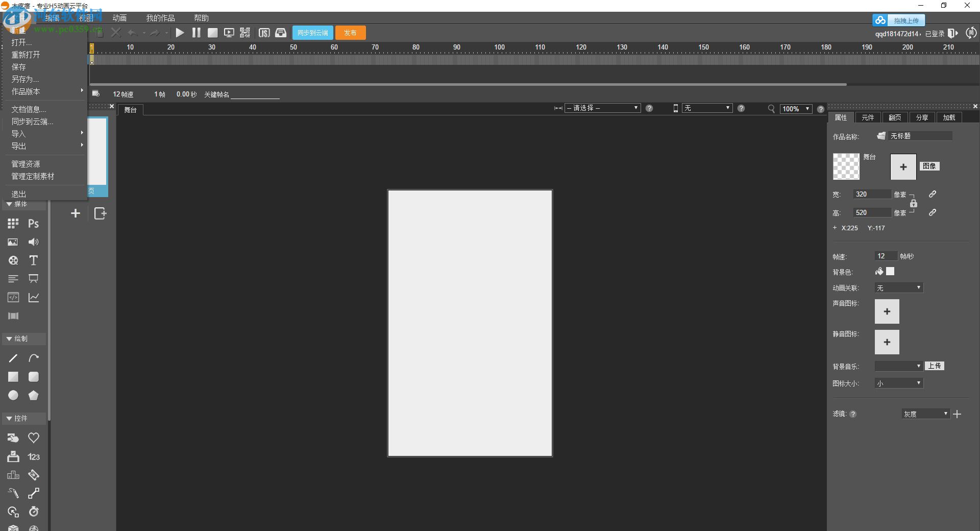Collapse the 绘制 drawing section

coord(9,339)
